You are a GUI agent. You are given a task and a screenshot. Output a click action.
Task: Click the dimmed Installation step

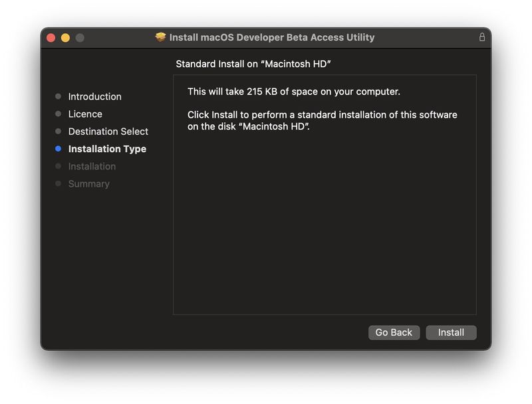(92, 166)
